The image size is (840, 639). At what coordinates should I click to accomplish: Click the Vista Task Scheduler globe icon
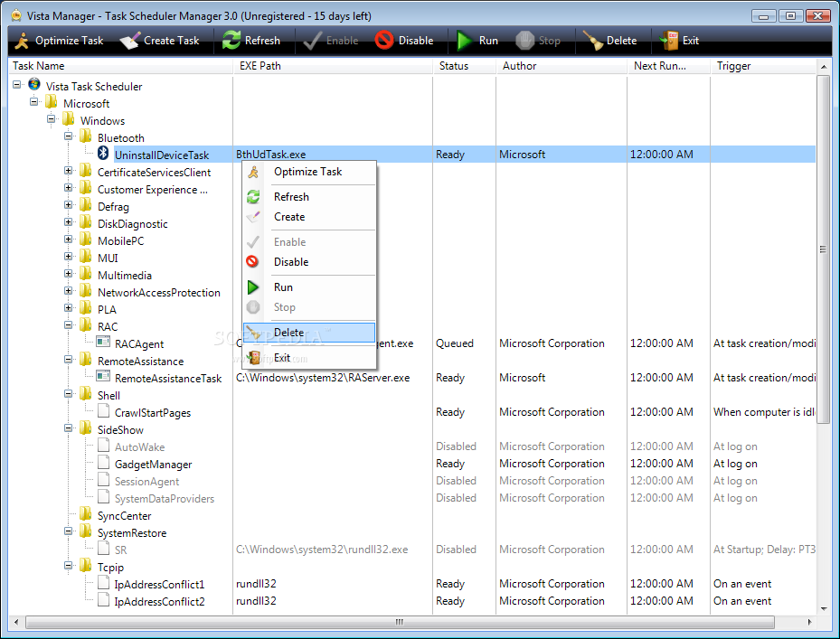[x=34, y=85]
